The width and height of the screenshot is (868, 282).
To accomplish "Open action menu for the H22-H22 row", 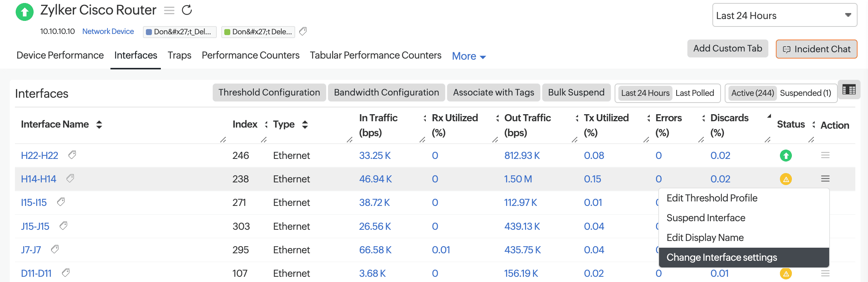I will pos(825,155).
